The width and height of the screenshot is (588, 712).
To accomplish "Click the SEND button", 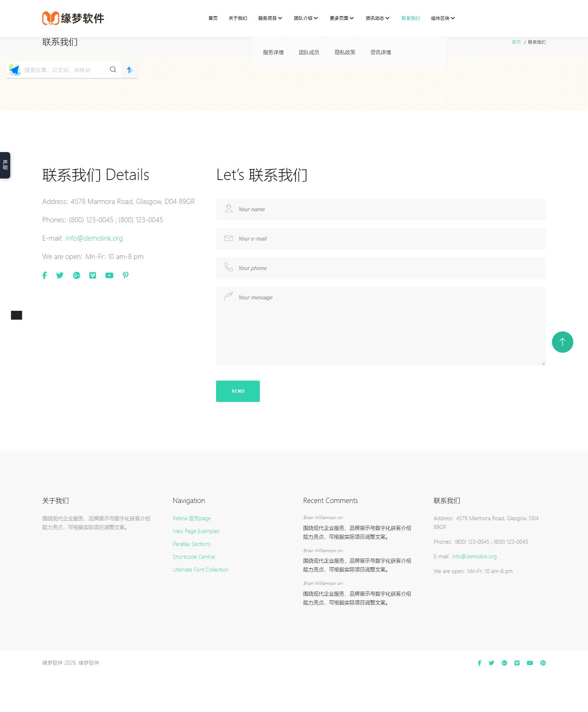I will click(x=238, y=391).
